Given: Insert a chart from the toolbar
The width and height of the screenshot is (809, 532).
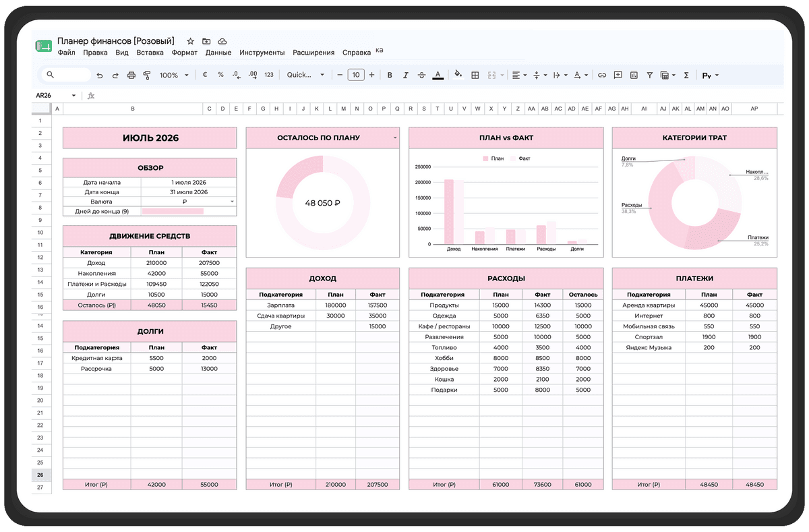Looking at the screenshot, I should click(x=634, y=76).
